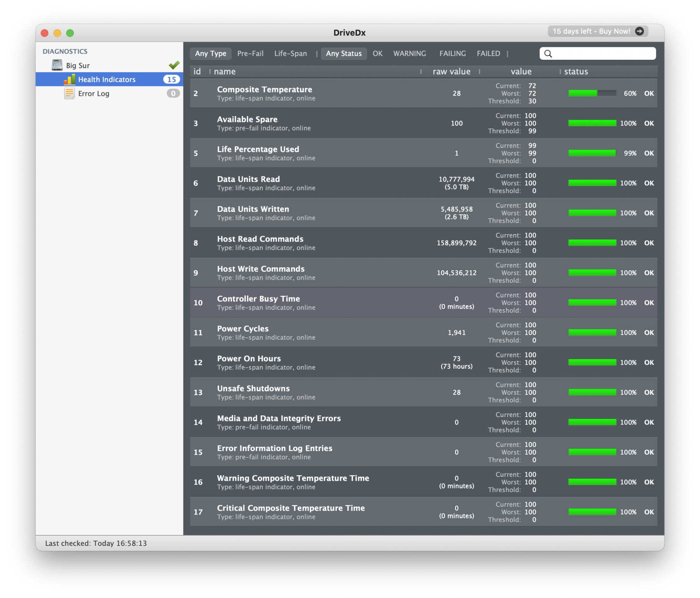Click raw value 5,485,958 for Data Units Written
Screen dimensions: 700x598
pyautogui.click(x=456, y=209)
